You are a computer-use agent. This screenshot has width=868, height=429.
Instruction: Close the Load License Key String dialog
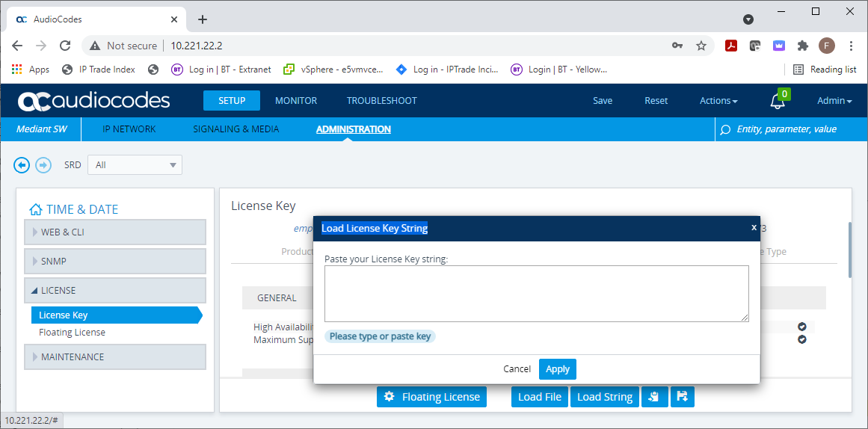(x=754, y=227)
